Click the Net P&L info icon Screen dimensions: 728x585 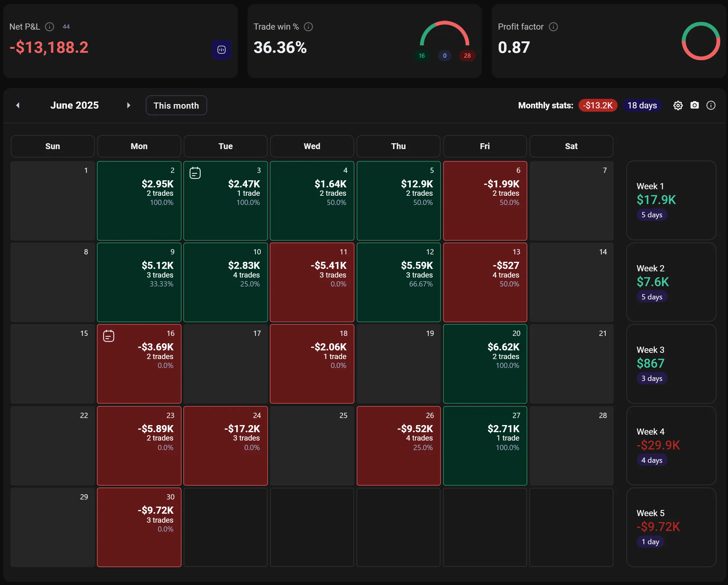click(x=50, y=27)
